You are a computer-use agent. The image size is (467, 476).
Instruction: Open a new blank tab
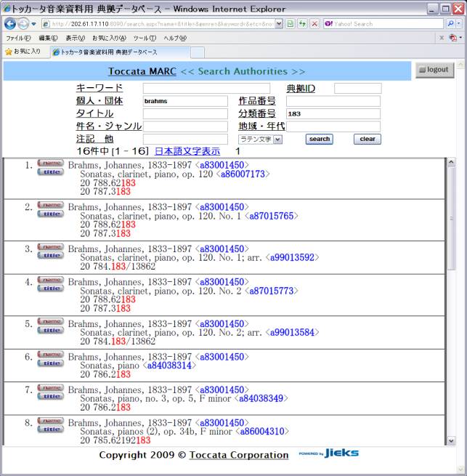(198, 52)
